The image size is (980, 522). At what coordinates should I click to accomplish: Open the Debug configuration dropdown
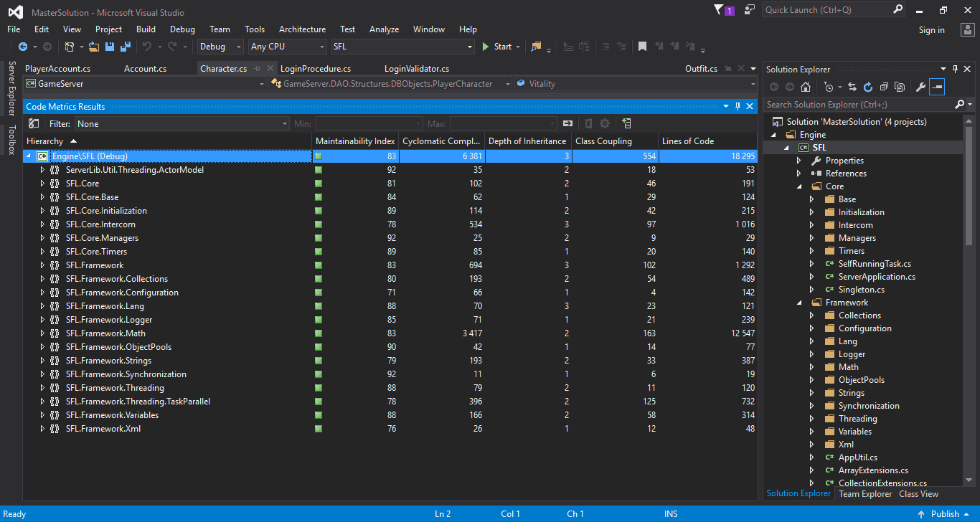[x=221, y=47]
